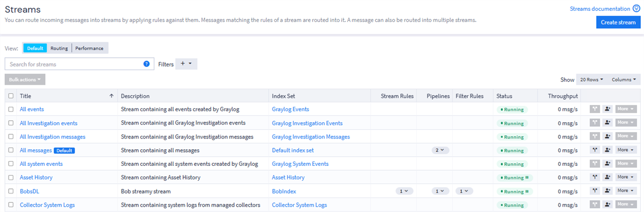Image resolution: width=644 pixels, height=212 pixels.
Task: Click the Create stream button
Action: coord(618,22)
